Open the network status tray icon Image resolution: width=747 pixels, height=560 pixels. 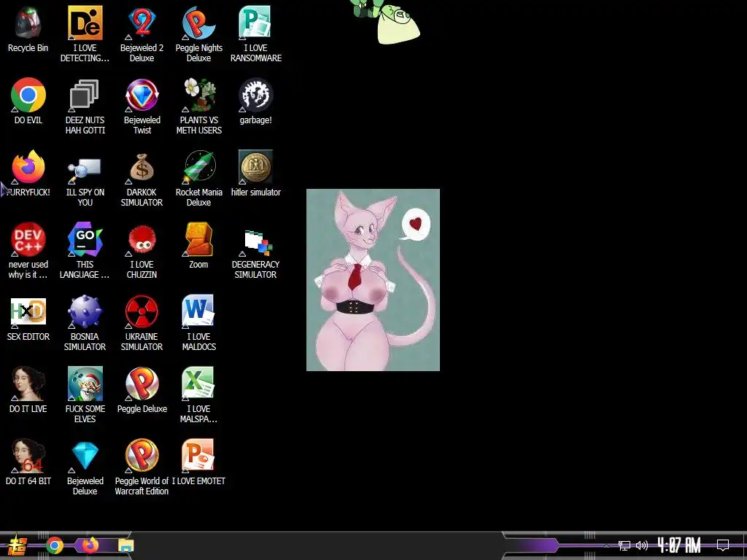pyautogui.click(x=624, y=545)
